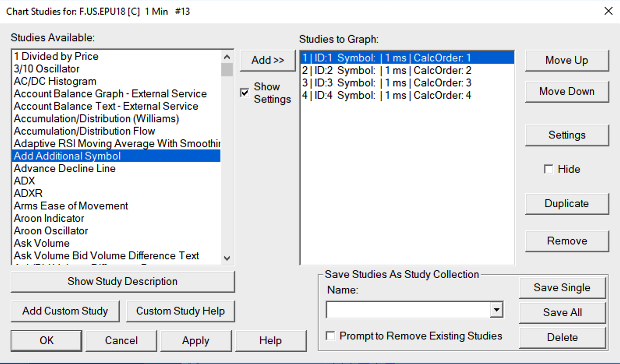Click Show Study Description
The height and width of the screenshot is (364, 620).
coord(122,282)
